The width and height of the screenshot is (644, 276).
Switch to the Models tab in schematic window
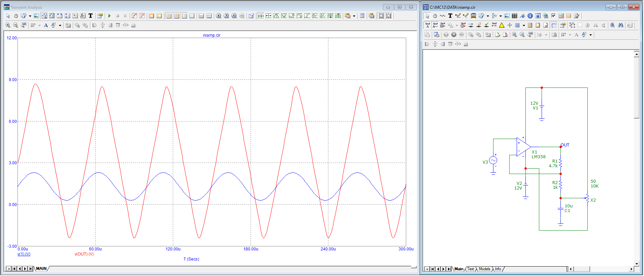point(484,269)
